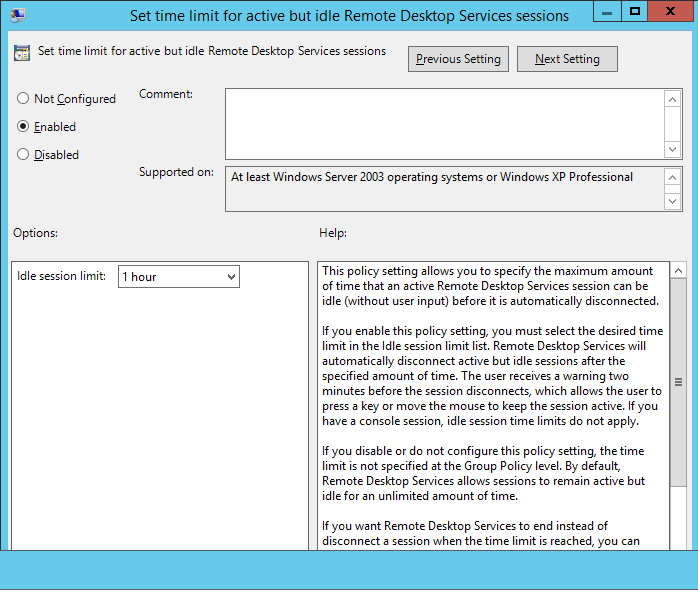Image resolution: width=698 pixels, height=593 pixels.
Task: Maximize the policy setting window
Action: [x=634, y=12]
